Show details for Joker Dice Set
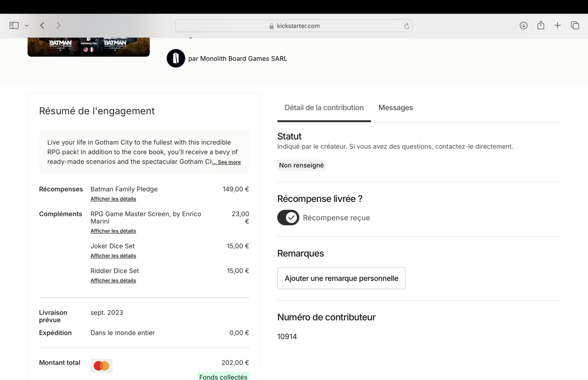Viewport: 588px width, 380px height. click(x=113, y=256)
